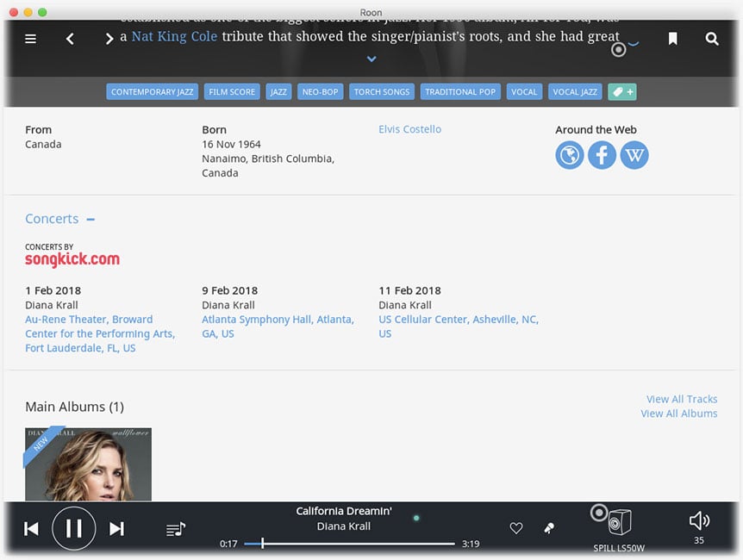Open the artist's Wikipedia page icon
This screenshot has height=560, width=743.
[634, 155]
